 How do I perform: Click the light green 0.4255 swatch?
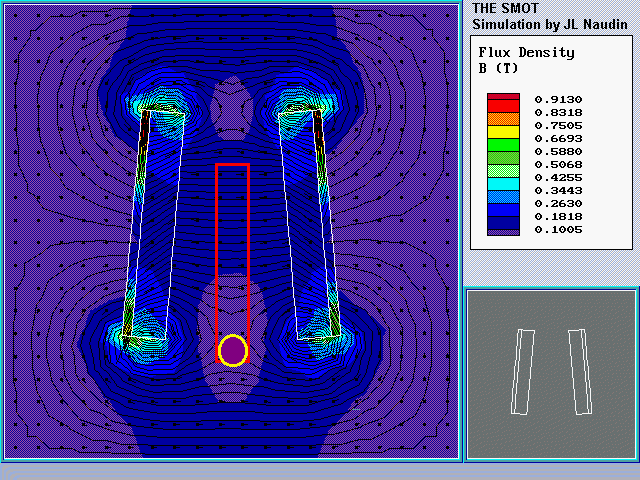click(x=503, y=171)
